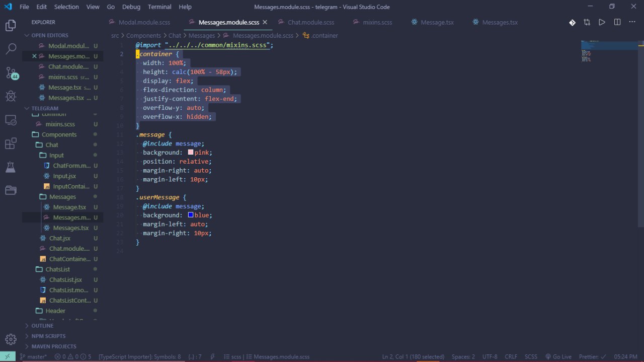Open the Extensions view

[x=11, y=144]
